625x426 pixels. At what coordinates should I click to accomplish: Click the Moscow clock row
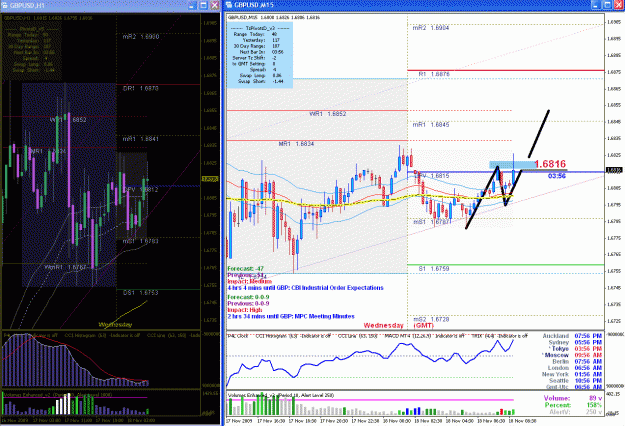(x=572, y=355)
